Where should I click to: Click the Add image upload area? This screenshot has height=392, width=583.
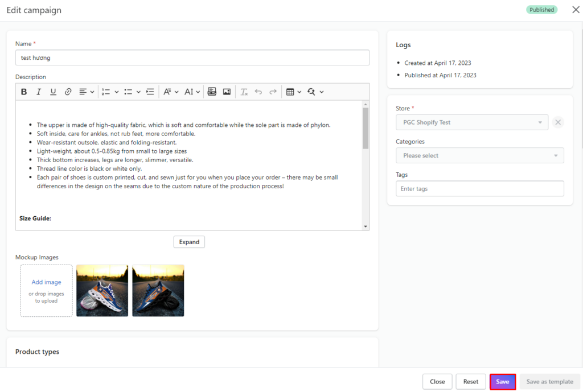click(x=46, y=291)
